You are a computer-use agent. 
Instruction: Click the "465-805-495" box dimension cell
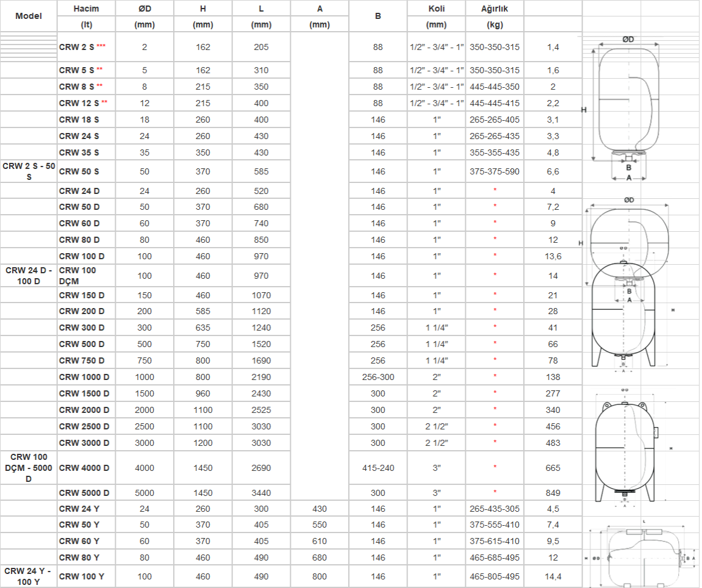(x=495, y=577)
